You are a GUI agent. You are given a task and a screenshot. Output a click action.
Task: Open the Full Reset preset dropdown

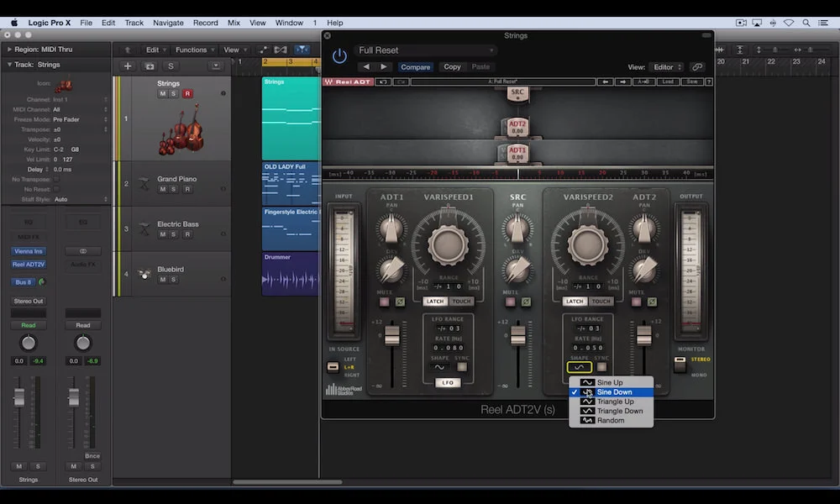[x=426, y=50]
